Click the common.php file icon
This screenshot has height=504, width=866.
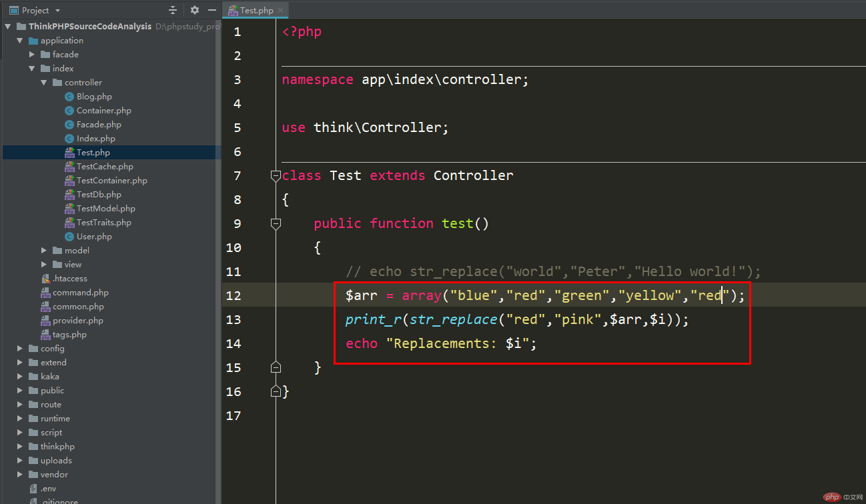(x=45, y=307)
